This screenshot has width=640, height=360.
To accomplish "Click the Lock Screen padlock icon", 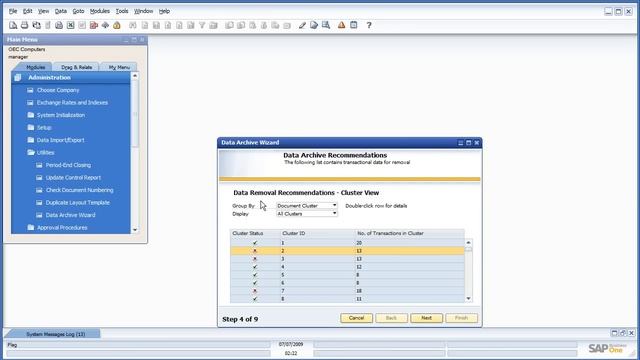I will (x=117, y=25).
